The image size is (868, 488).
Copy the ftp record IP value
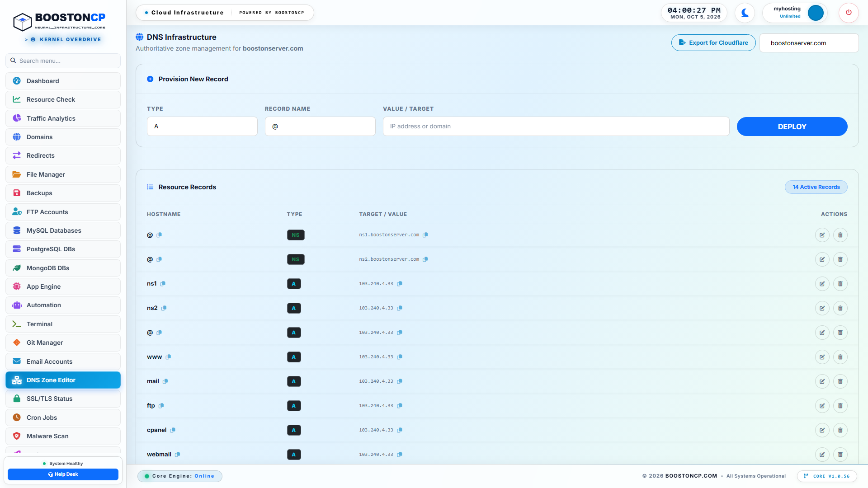400,406
